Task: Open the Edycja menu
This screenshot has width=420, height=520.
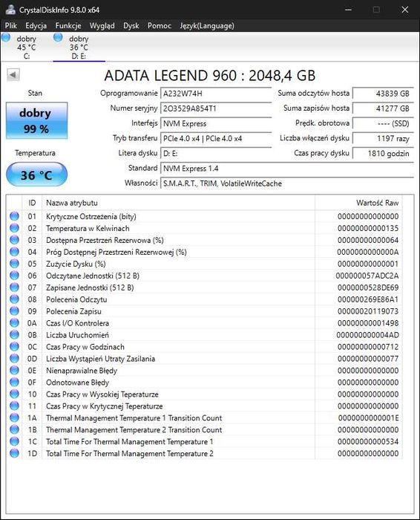Action: click(36, 25)
